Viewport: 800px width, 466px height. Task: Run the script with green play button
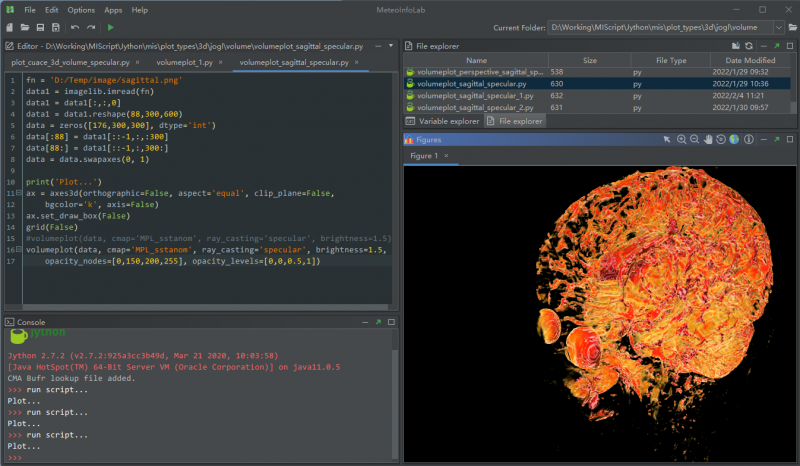tap(110, 27)
